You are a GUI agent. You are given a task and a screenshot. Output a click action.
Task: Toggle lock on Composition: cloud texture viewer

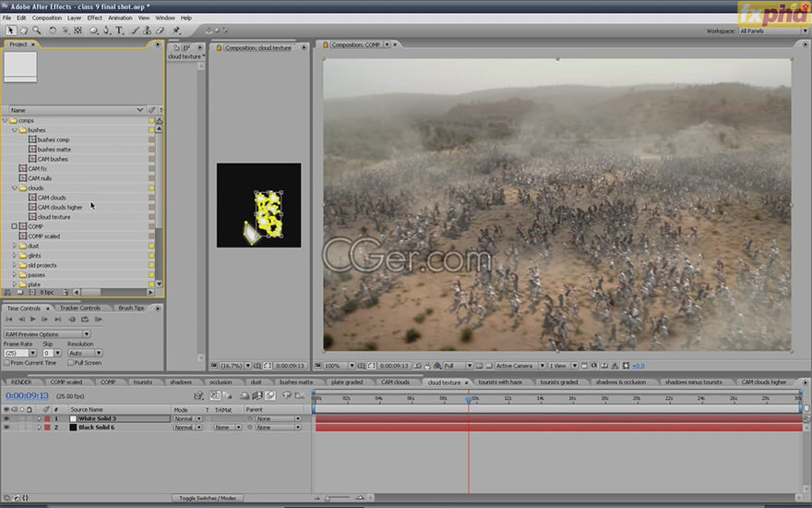click(219, 48)
